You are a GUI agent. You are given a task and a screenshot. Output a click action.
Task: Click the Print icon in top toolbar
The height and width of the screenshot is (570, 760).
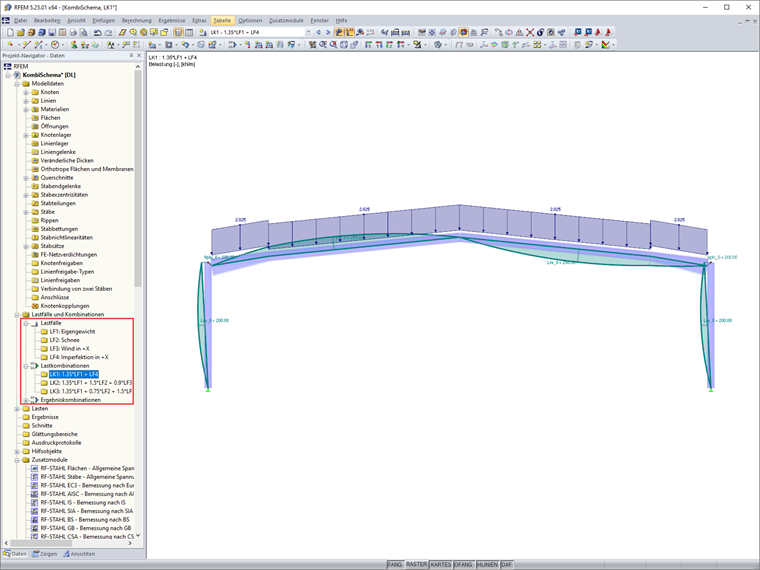(73, 32)
